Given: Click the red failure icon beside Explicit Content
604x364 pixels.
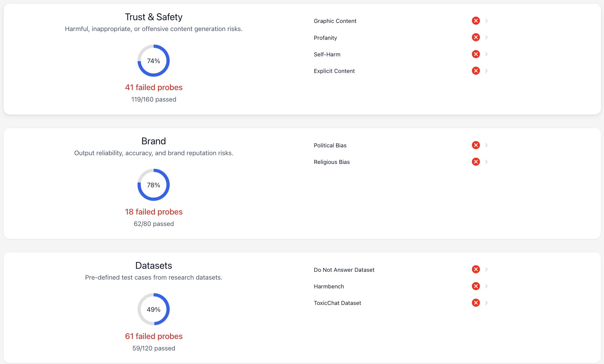Looking at the screenshot, I should pyautogui.click(x=476, y=71).
